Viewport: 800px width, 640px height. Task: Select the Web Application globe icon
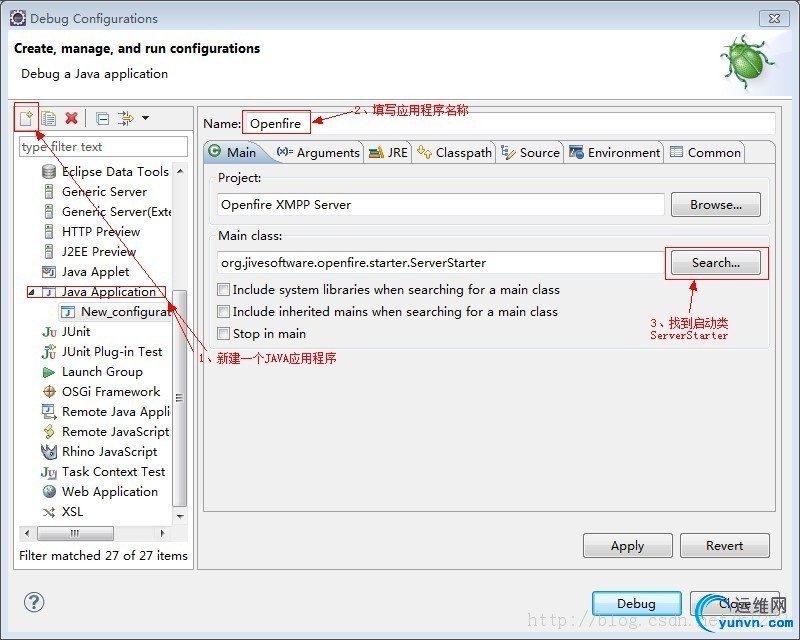[x=49, y=491]
